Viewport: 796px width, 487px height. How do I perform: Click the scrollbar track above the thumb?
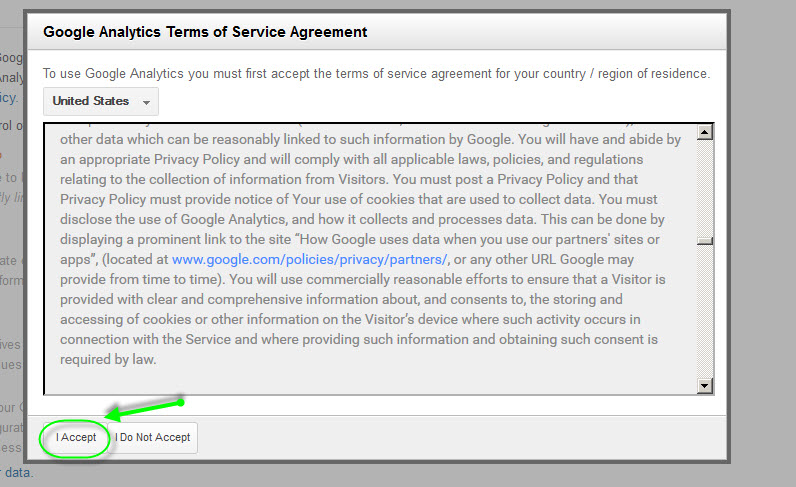[705, 185]
